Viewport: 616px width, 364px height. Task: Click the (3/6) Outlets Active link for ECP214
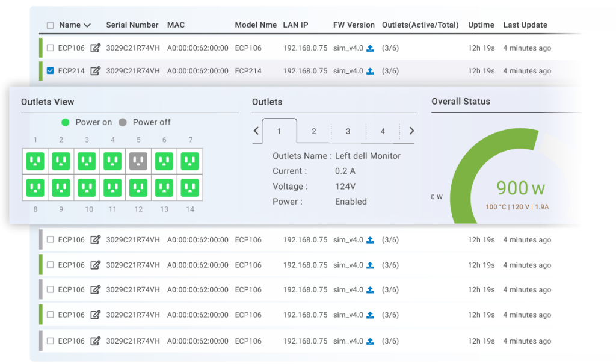click(x=389, y=70)
